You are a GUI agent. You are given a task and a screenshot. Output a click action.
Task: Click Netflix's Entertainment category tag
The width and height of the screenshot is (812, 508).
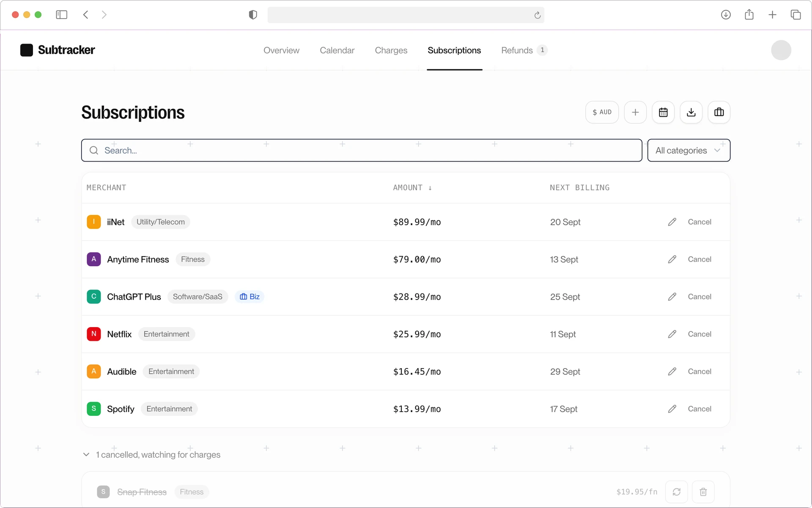(x=166, y=334)
